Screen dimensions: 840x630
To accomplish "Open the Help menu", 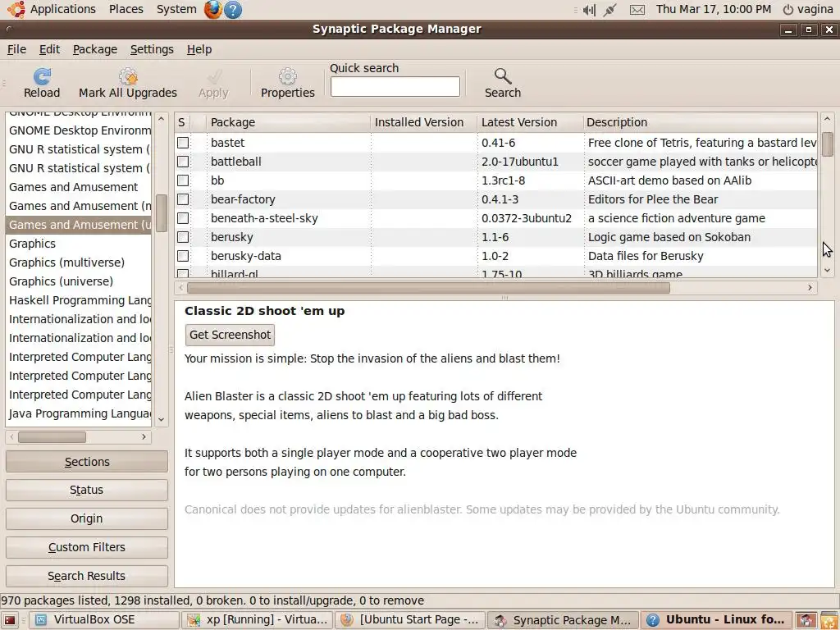I will pos(199,49).
